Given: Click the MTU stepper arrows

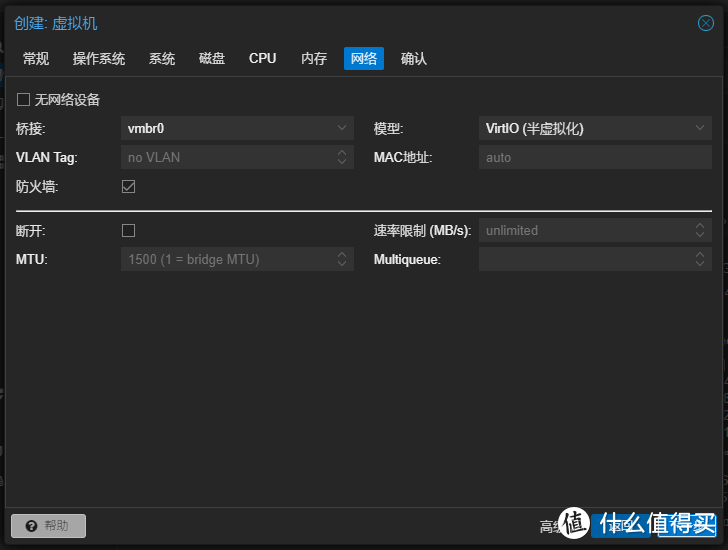Looking at the screenshot, I should (342, 259).
